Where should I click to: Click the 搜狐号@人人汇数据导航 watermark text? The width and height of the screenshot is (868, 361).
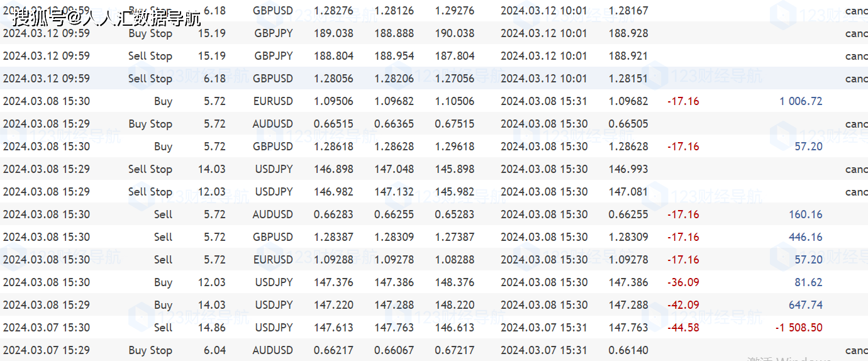(x=107, y=17)
